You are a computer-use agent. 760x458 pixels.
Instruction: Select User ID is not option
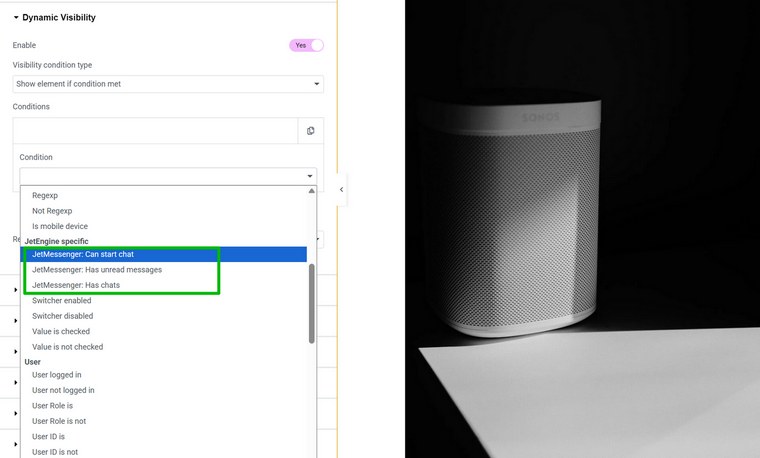tap(164, 452)
